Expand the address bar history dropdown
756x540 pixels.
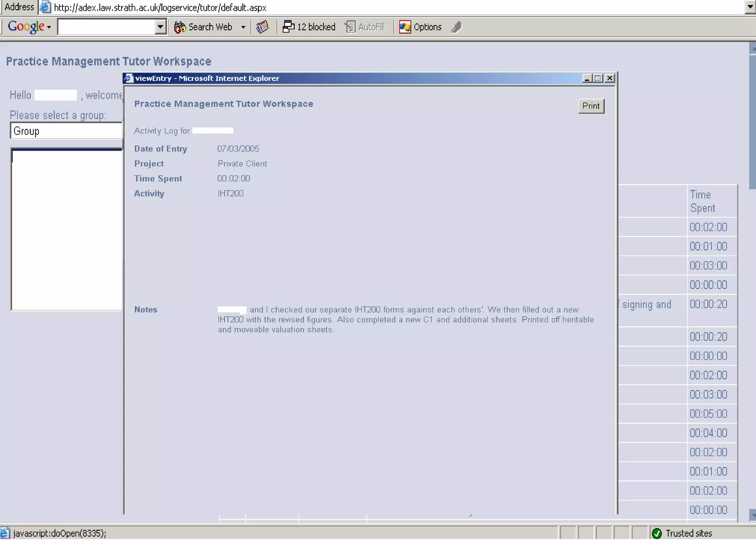(750, 7)
